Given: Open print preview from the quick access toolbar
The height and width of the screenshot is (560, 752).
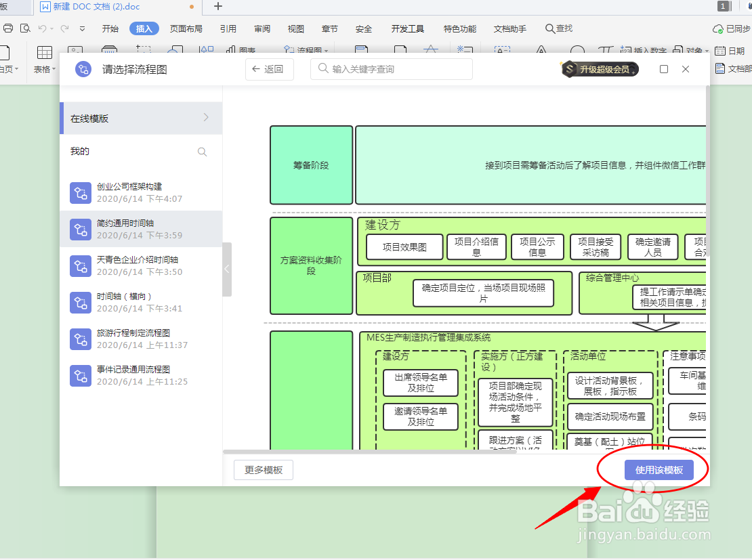Looking at the screenshot, I should pos(25,28).
